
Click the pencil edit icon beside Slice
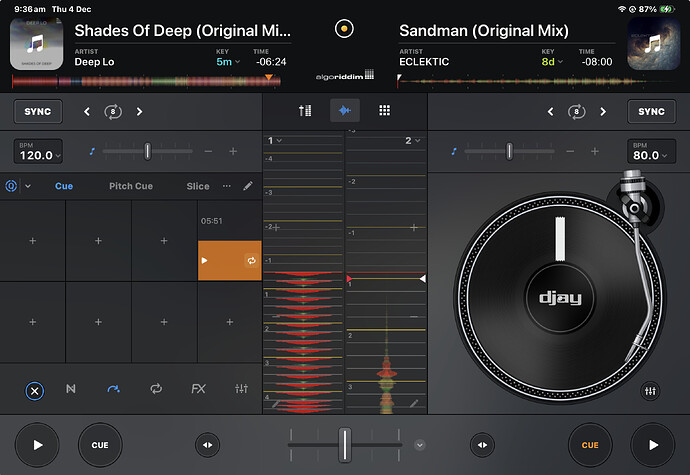coord(248,186)
